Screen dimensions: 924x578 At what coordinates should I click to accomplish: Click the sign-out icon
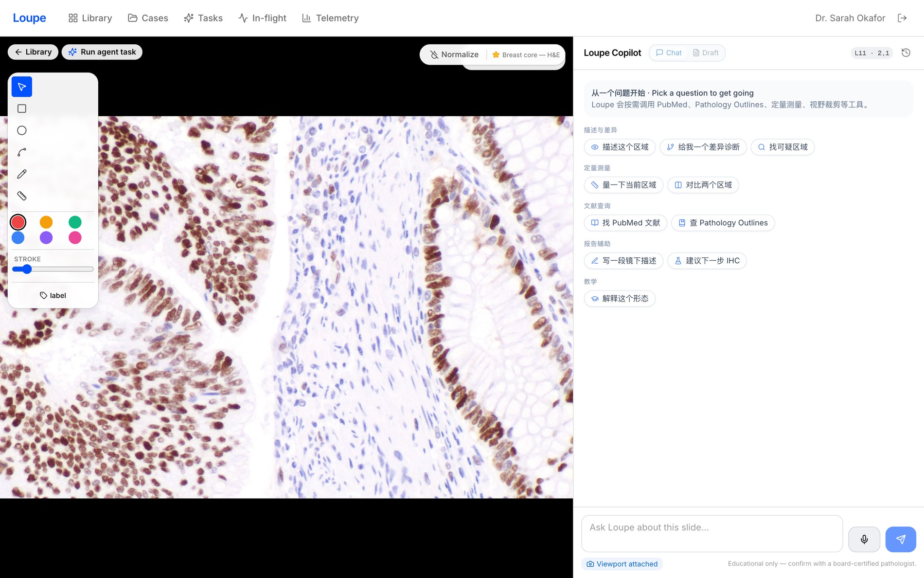tap(902, 18)
